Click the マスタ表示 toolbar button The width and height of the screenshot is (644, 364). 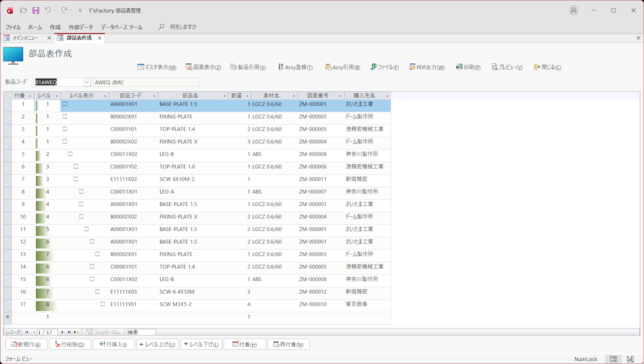157,67
